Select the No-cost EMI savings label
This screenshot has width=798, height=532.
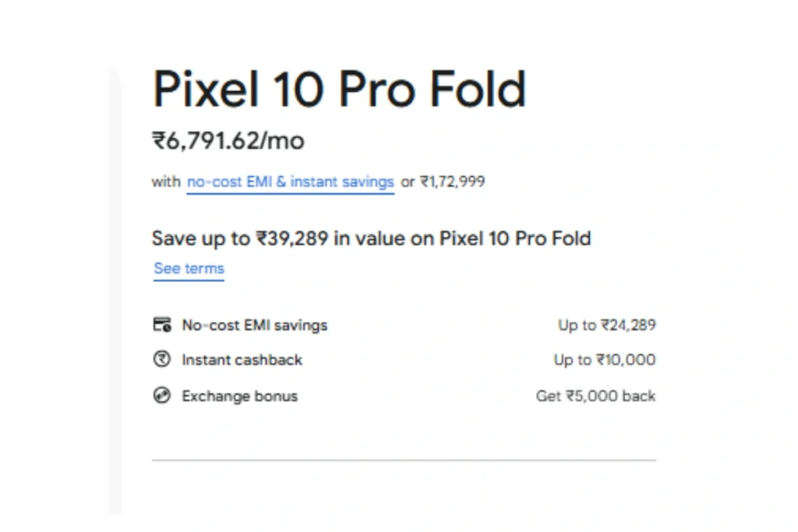254,326
